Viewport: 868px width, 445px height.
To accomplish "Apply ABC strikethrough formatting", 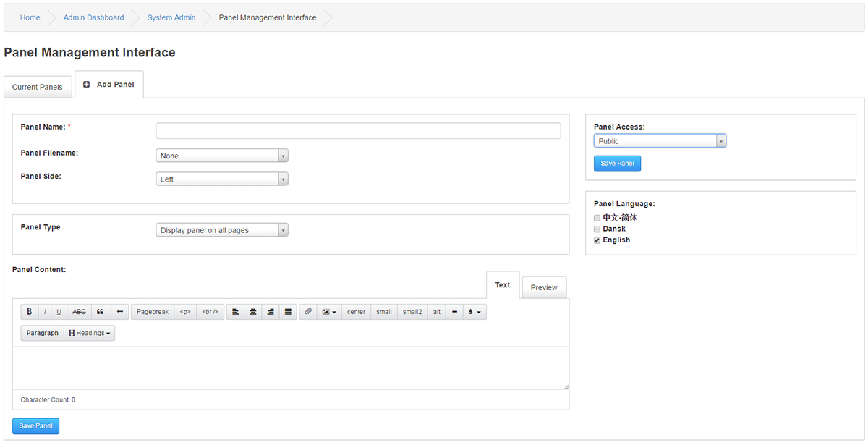I will click(x=79, y=312).
